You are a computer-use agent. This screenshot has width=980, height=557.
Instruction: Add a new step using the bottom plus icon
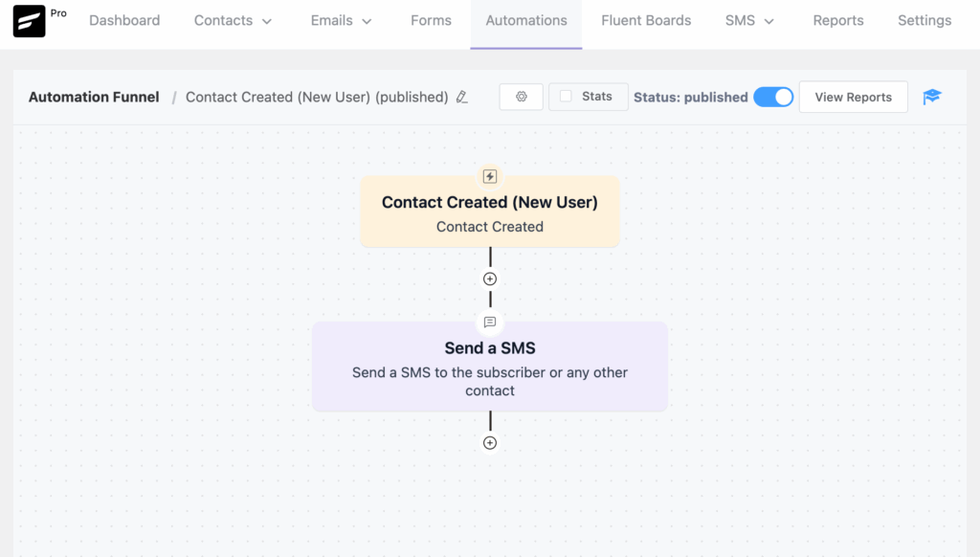(490, 442)
